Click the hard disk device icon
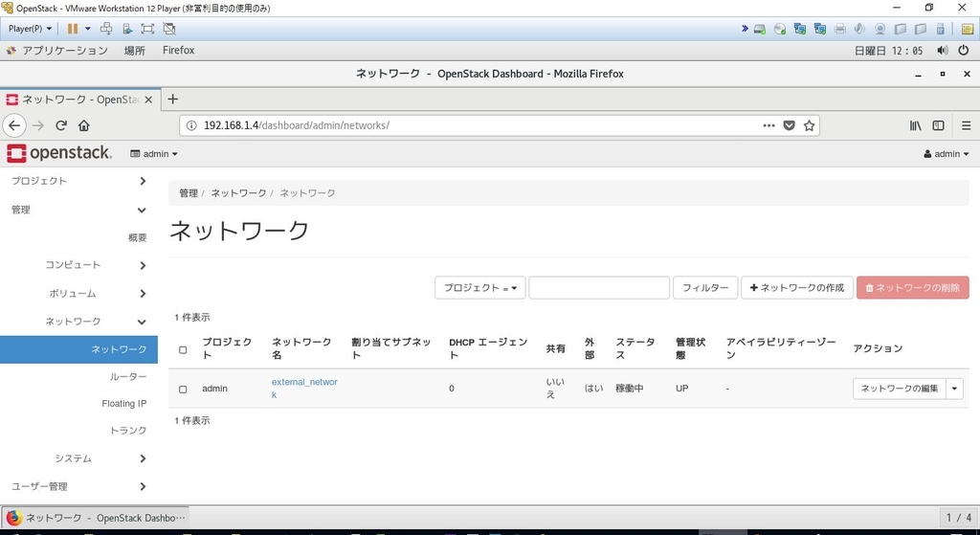 point(760,29)
